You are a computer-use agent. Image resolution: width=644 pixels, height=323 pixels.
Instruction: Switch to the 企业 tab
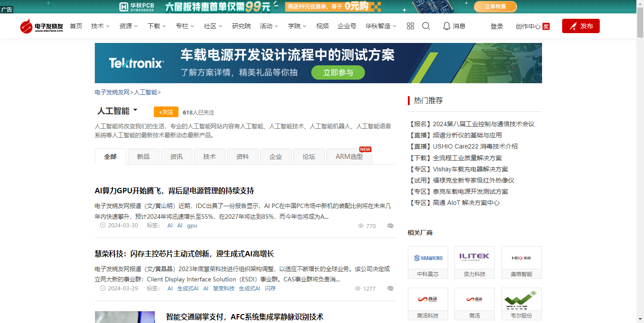coord(275,157)
